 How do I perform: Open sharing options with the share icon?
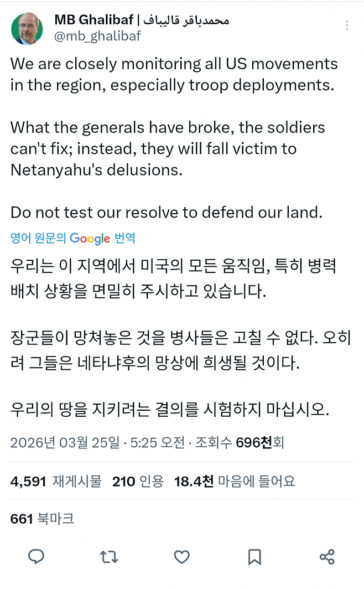(327, 557)
